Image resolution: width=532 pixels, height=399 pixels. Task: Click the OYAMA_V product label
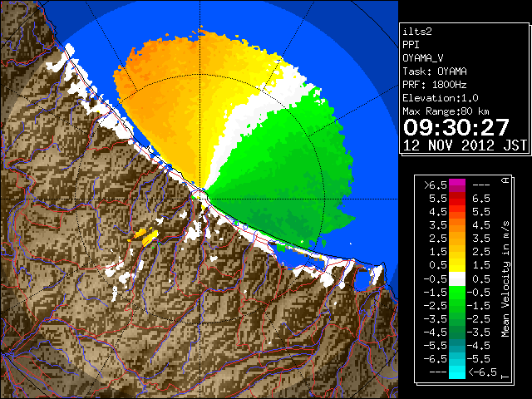click(423, 58)
